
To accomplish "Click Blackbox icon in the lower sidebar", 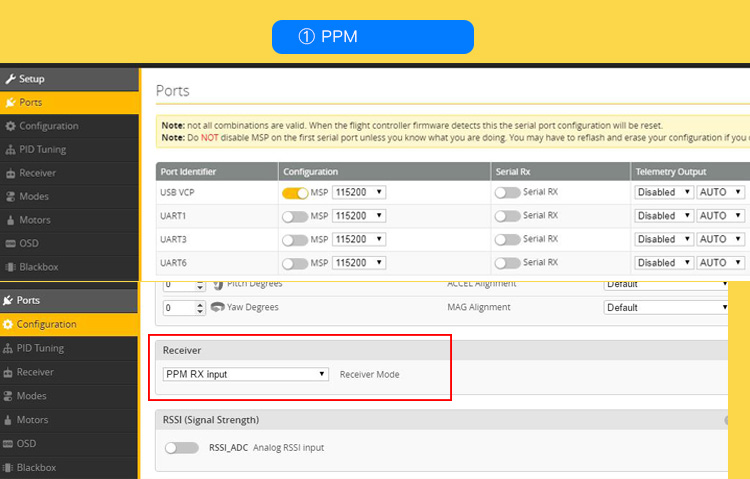I will coord(10,467).
